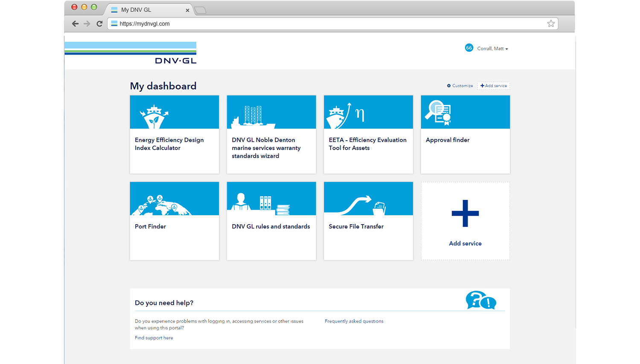Click the site favicon in address bar
Viewport: 640px width, 364px height.
(x=114, y=24)
